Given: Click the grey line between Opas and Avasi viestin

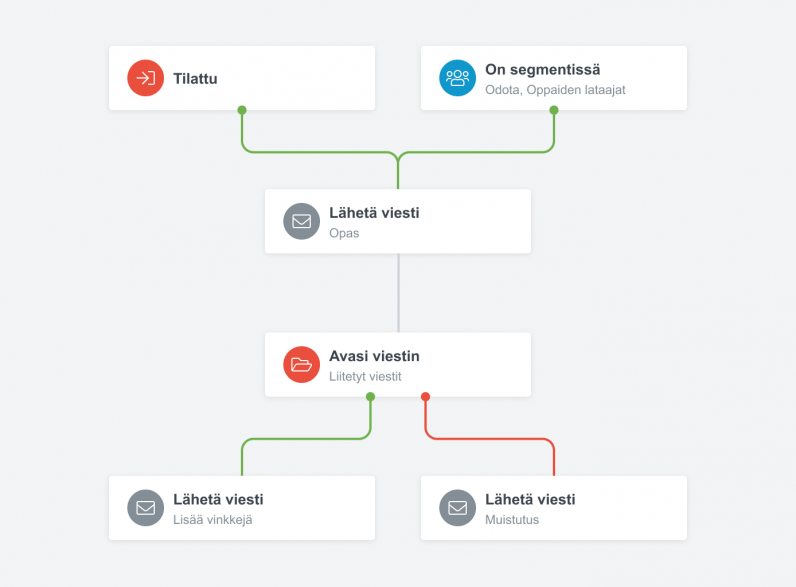Looking at the screenshot, I should coord(399,293).
